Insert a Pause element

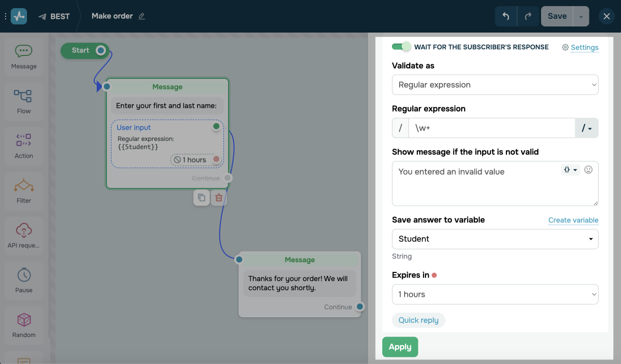click(23, 280)
